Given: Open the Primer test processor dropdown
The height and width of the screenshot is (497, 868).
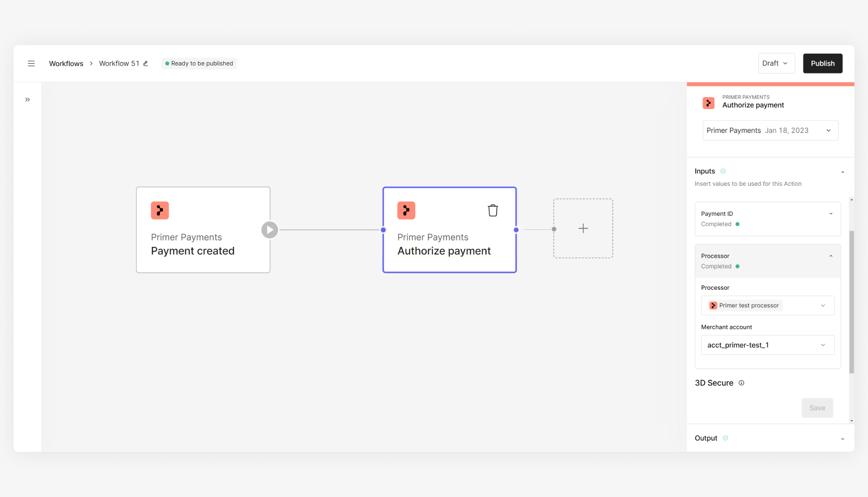Looking at the screenshot, I should [x=767, y=306].
